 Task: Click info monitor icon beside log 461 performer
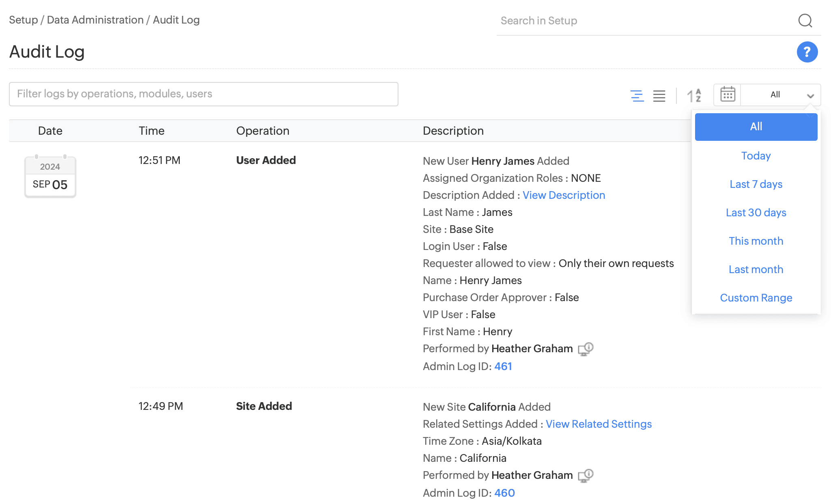(586, 349)
